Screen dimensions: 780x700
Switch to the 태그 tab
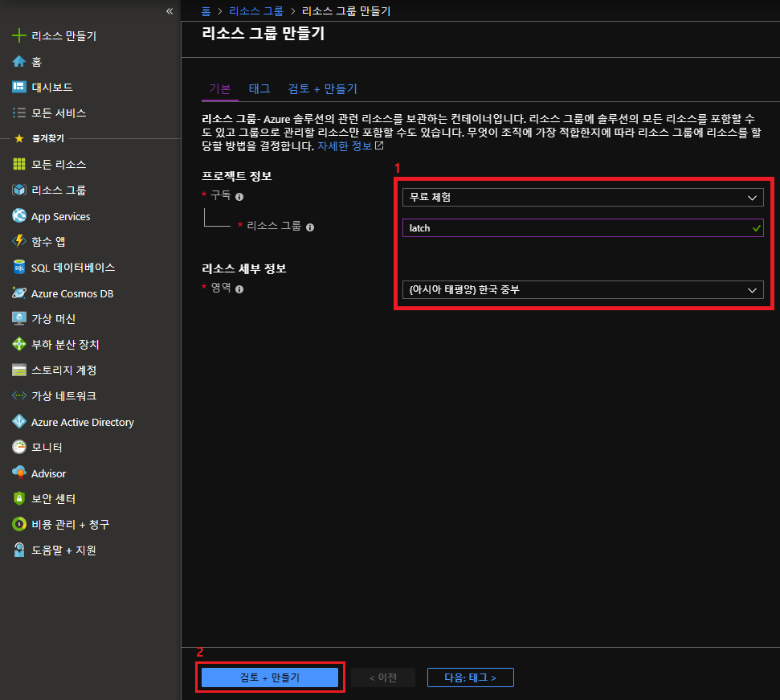point(259,89)
